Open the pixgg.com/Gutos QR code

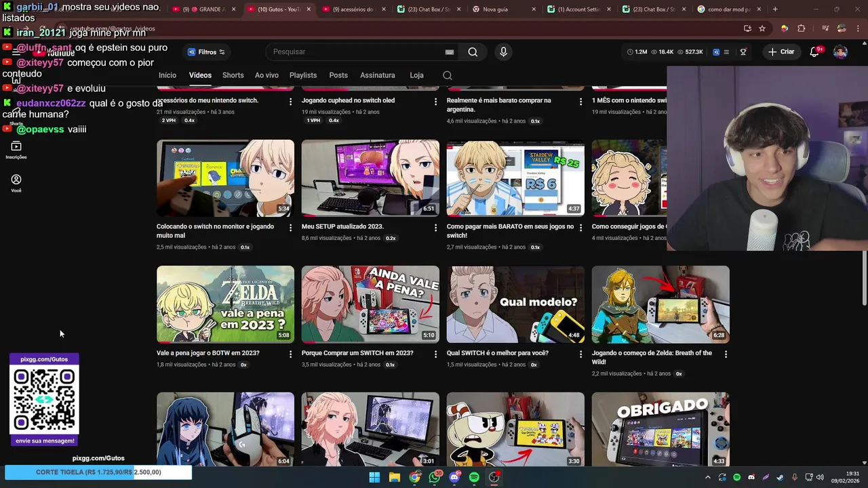coord(44,400)
